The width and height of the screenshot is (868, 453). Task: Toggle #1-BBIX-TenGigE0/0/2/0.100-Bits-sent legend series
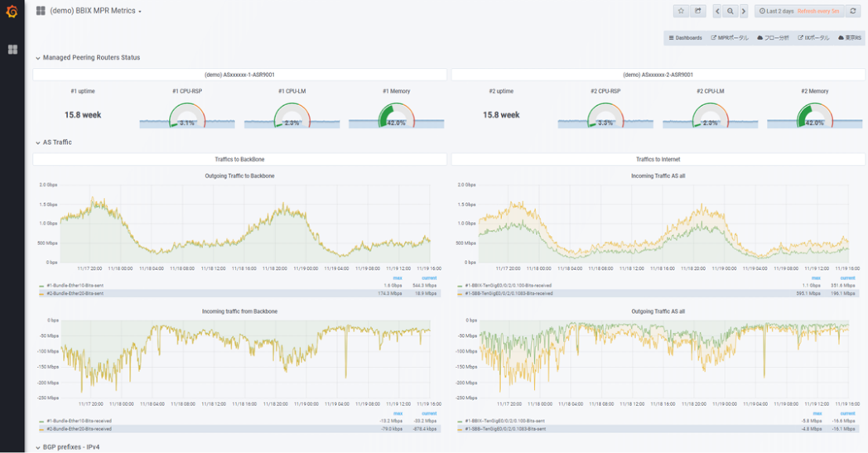pyautogui.click(x=504, y=421)
